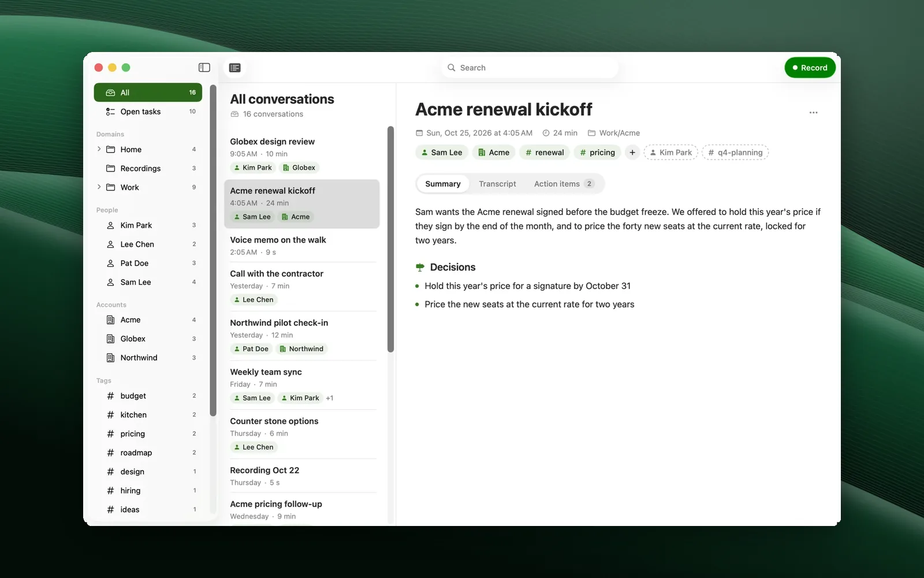This screenshot has width=924, height=578.
Task: Click Kim Park chip in Globex design review
Action: tap(252, 168)
